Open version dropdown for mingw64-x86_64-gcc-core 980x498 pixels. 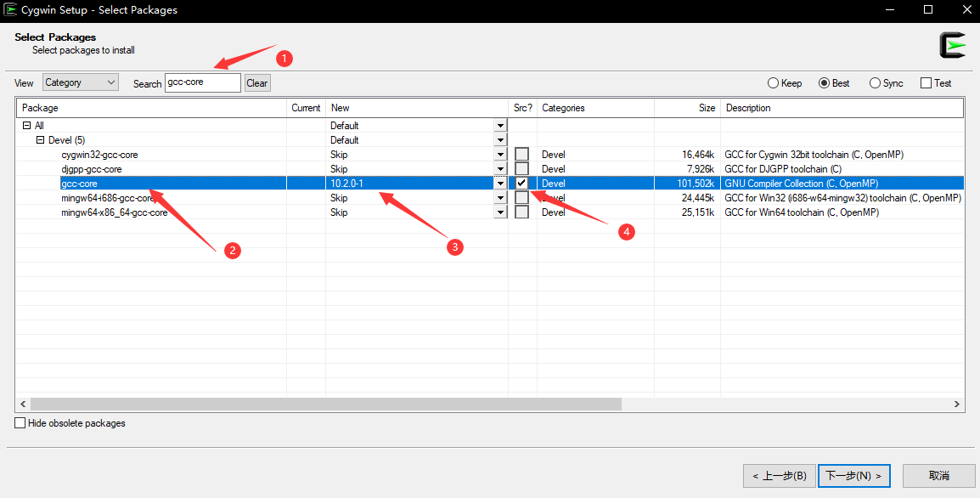[500, 212]
